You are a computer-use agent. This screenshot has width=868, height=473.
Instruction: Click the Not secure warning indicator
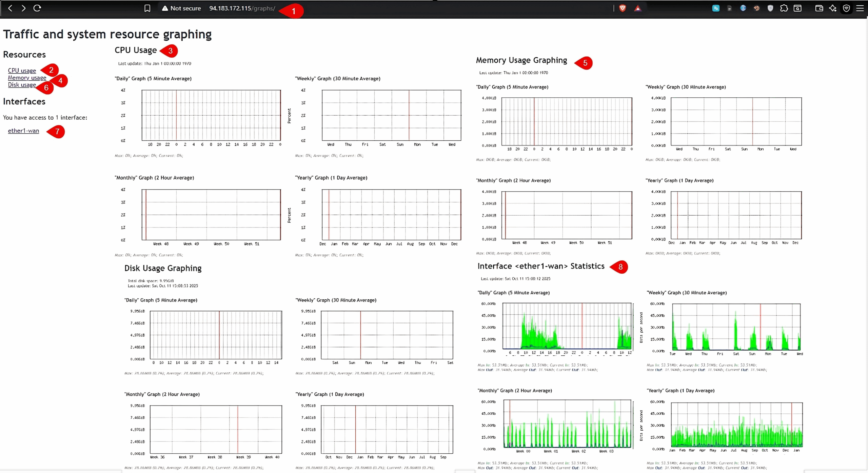coord(181,8)
